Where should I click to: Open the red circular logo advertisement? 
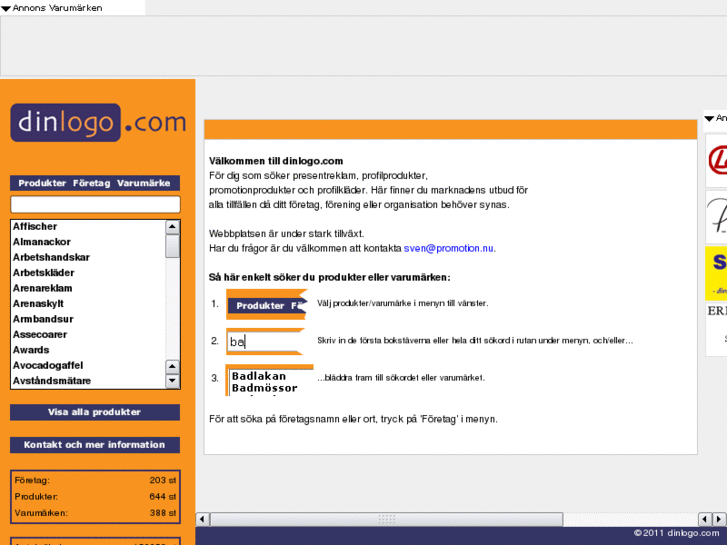coord(716,160)
